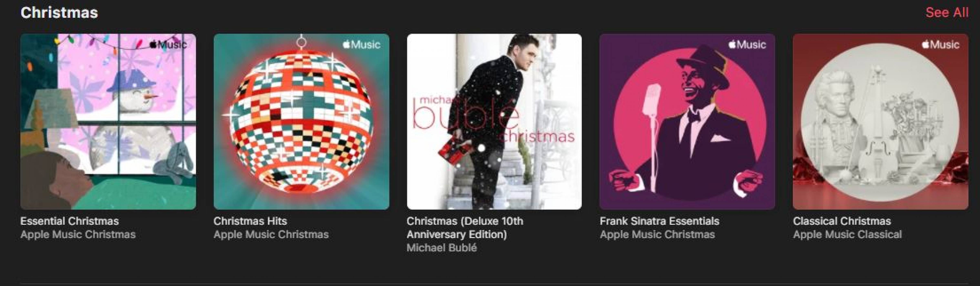The width and height of the screenshot is (980, 286).
Task: Open Apple Music Christmas under Christmas Hits
Action: tap(271, 234)
